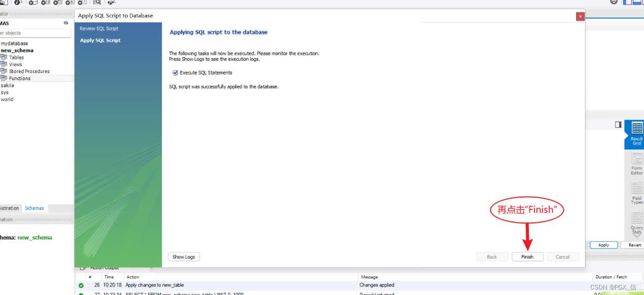Switch to the Schemas tab
This screenshot has width=644, height=295.
[34, 208]
